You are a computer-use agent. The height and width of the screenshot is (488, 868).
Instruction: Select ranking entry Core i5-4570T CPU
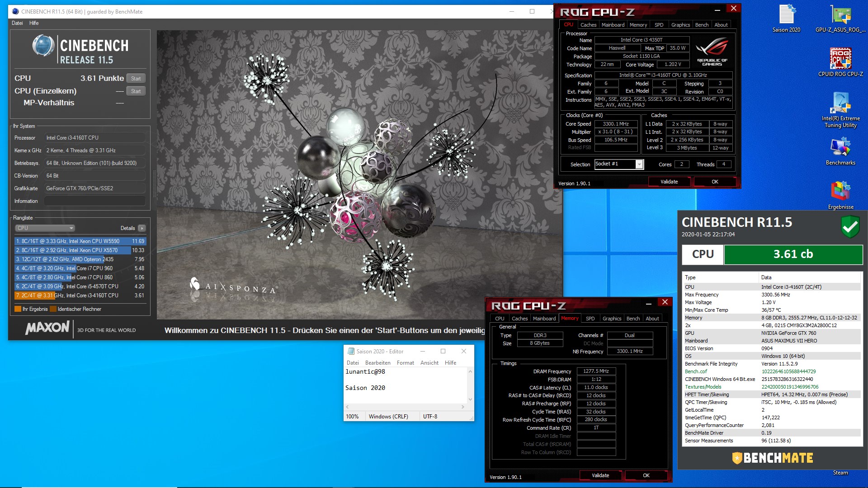80,286
